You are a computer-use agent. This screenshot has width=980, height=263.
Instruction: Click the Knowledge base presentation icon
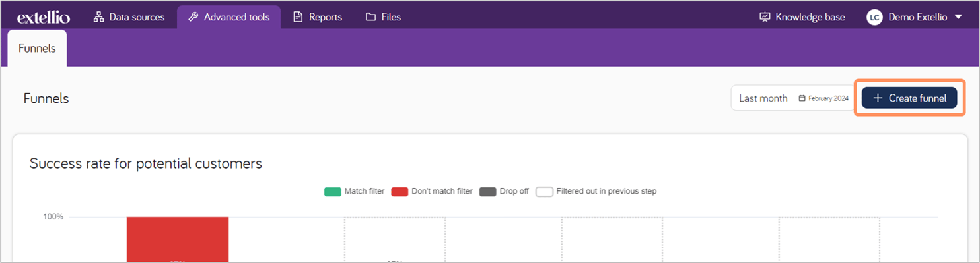(x=765, y=17)
